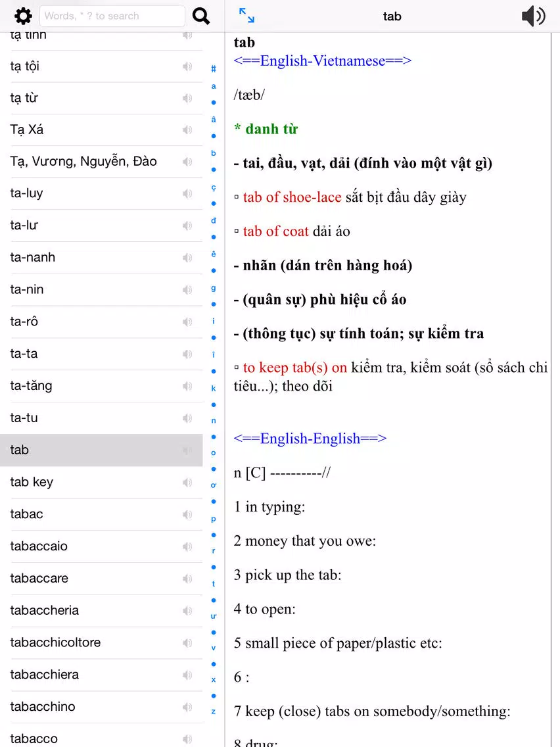Jump to letter "b" in alphabet index
560x747 pixels.
[214, 153]
